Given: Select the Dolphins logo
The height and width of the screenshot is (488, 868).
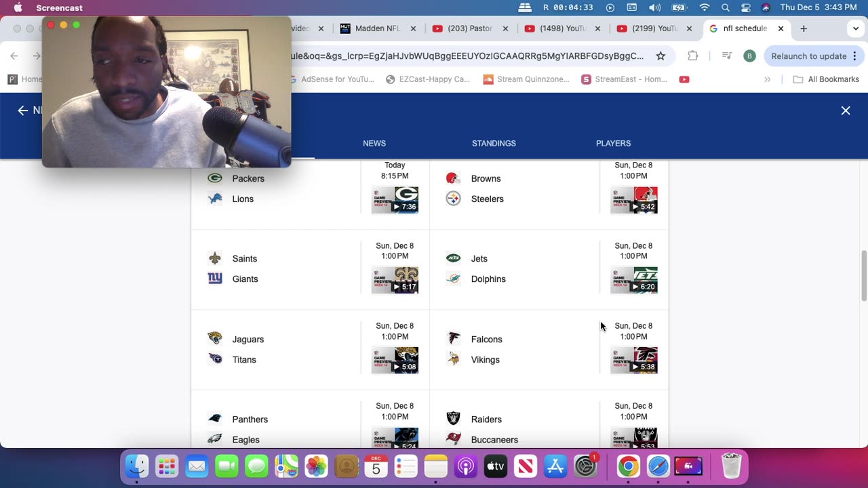Looking at the screenshot, I should 453,279.
